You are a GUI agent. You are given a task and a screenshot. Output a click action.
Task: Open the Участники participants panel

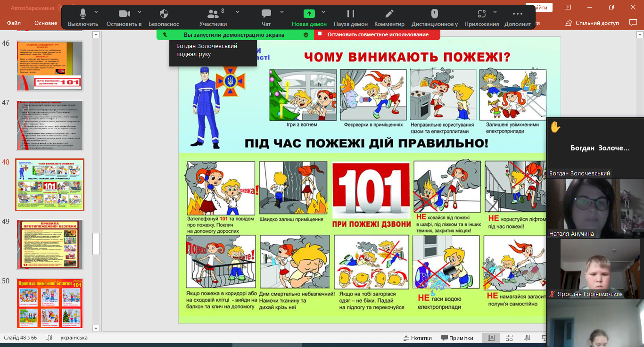tap(213, 17)
